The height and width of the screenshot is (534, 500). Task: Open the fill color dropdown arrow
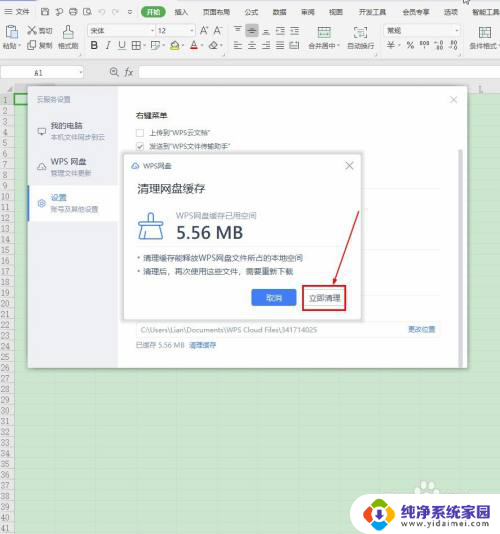(183, 45)
